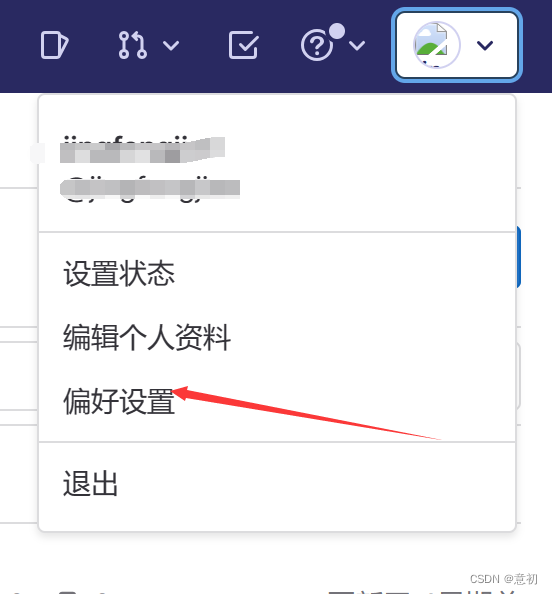
Task: Click blue button edge behind dropdown
Action: point(519,257)
